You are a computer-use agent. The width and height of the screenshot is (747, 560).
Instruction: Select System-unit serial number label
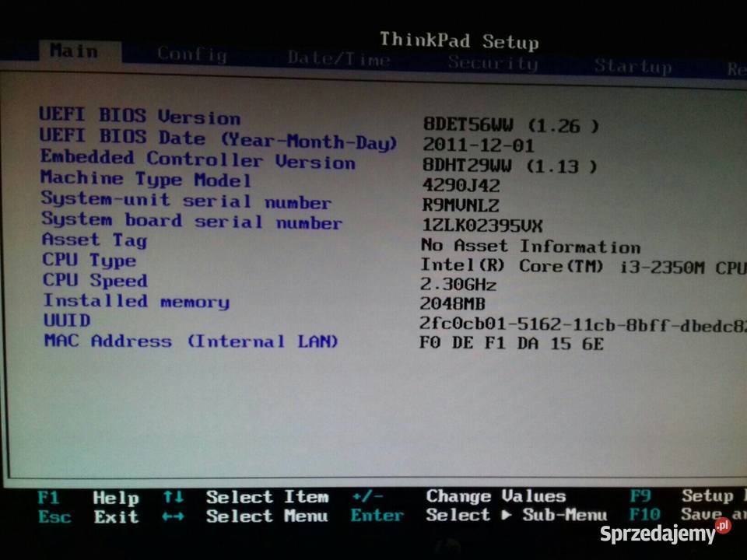click(x=186, y=200)
